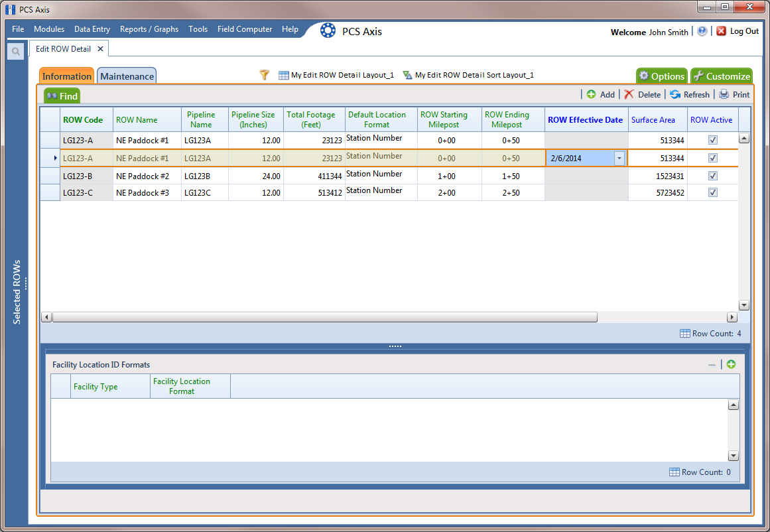Click the Row Count: 4 grid icon
Image resolution: width=770 pixels, height=532 pixels.
[685, 334]
